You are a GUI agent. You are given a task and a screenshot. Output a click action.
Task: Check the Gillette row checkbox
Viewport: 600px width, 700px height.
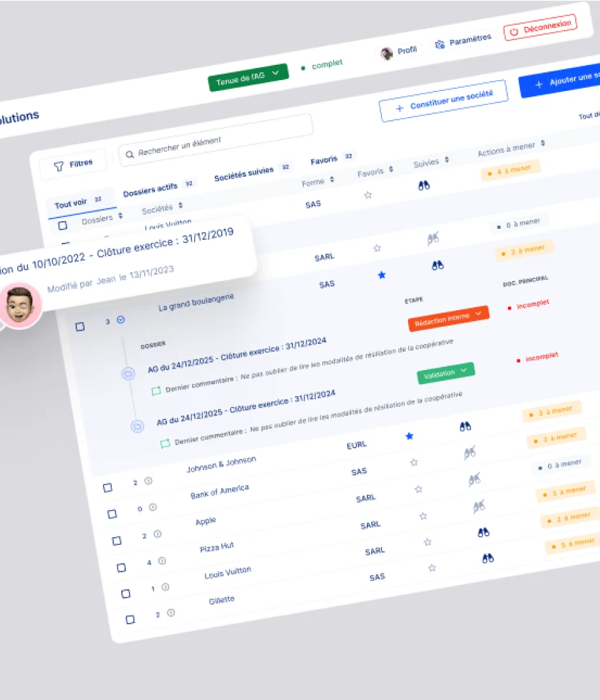point(130,619)
